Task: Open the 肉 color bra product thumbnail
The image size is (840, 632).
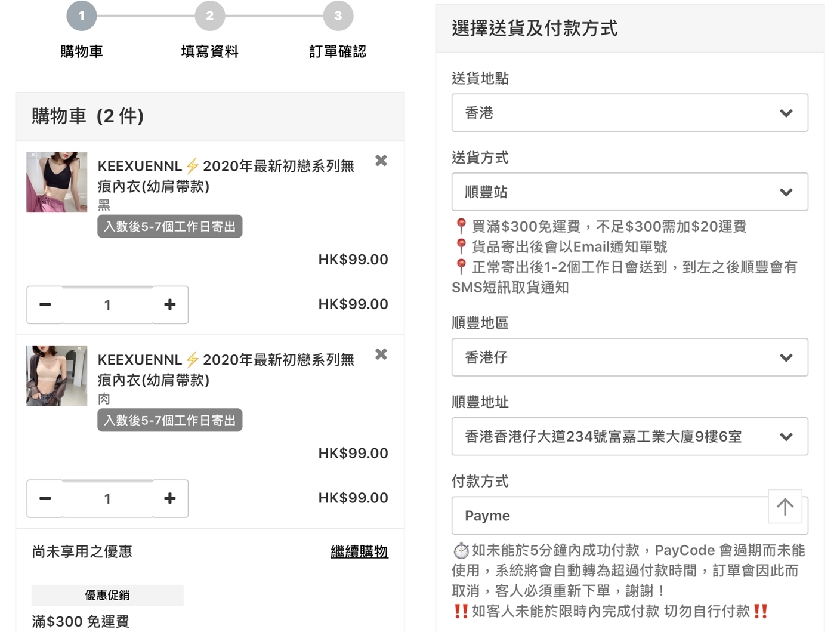Action: click(57, 376)
